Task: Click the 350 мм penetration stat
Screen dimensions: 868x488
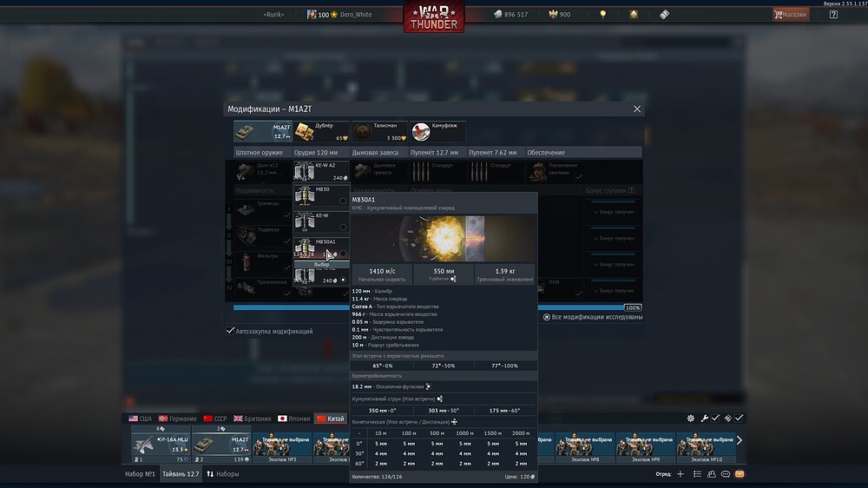Action: 444,274
